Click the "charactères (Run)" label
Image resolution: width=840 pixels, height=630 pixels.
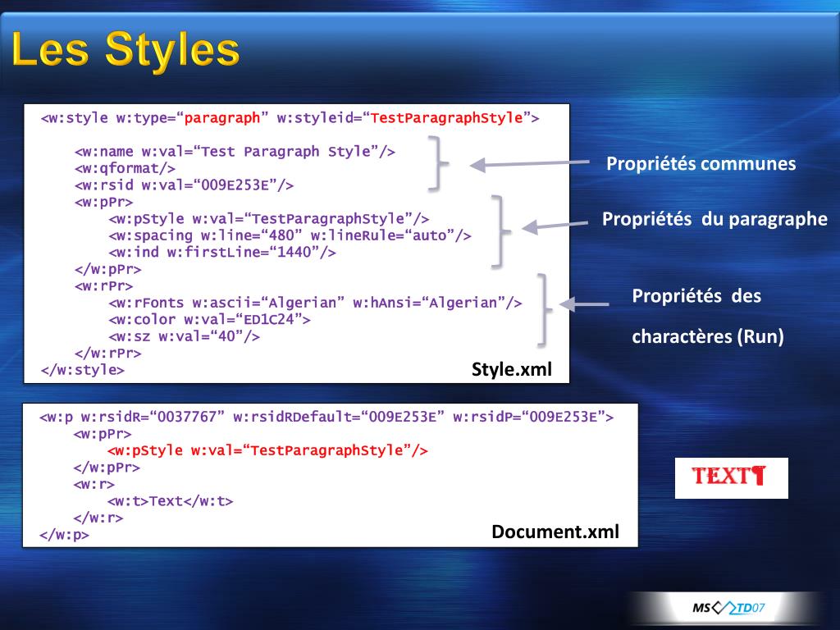[708, 336]
